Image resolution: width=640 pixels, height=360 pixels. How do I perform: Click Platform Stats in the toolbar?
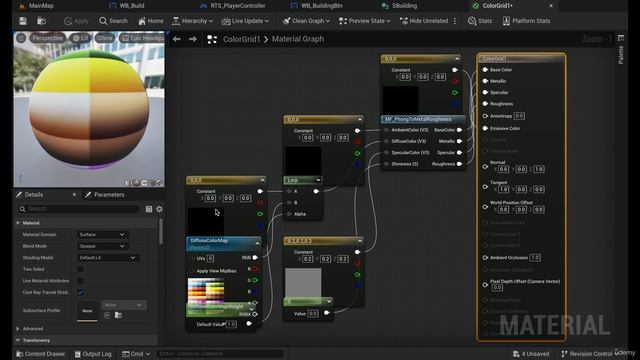tap(526, 21)
